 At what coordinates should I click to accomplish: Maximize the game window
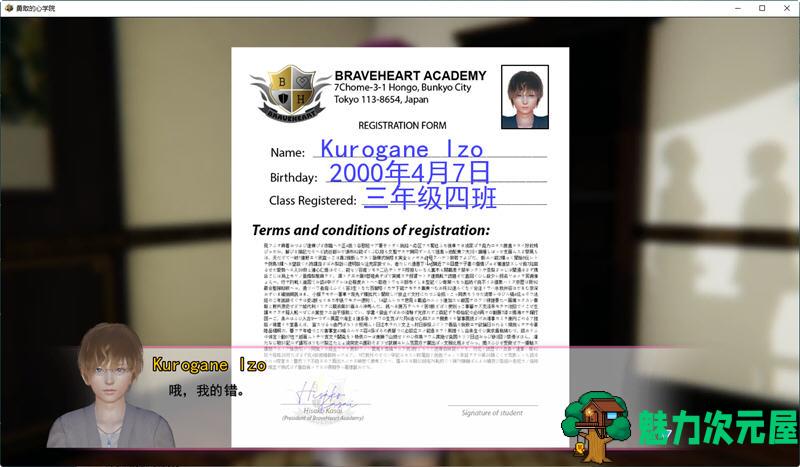click(762, 8)
